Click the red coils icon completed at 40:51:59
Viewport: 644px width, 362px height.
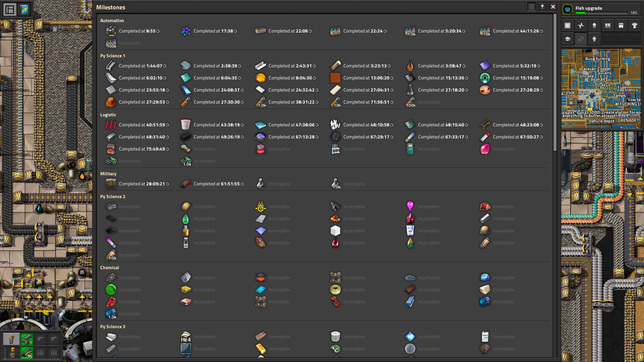tap(111, 125)
